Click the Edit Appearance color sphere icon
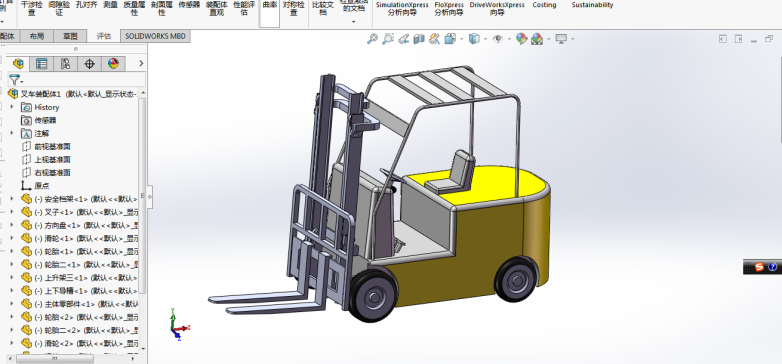The height and width of the screenshot is (364, 782). point(521,38)
